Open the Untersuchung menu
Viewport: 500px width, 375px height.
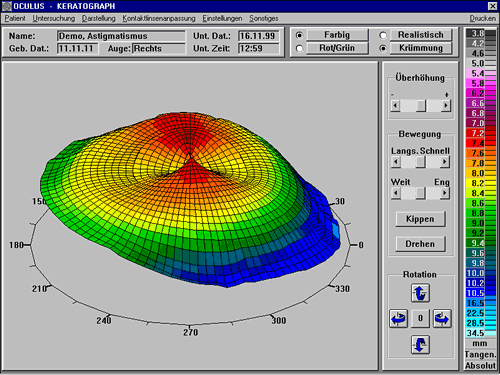(54, 18)
